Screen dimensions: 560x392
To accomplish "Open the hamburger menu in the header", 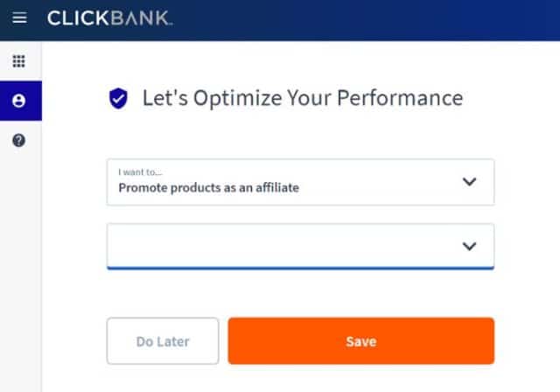I will pyautogui.click(x=19, y=17).
